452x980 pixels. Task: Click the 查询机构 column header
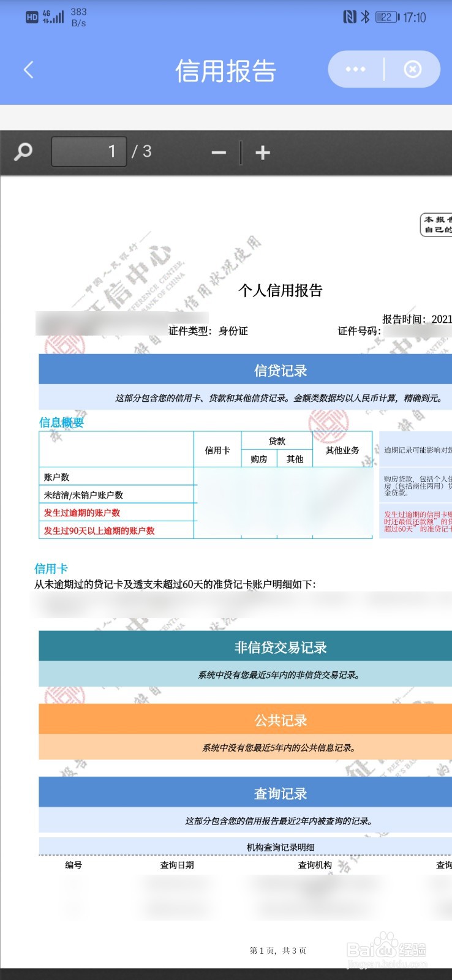pyautogui.click(x=315, y=865)
